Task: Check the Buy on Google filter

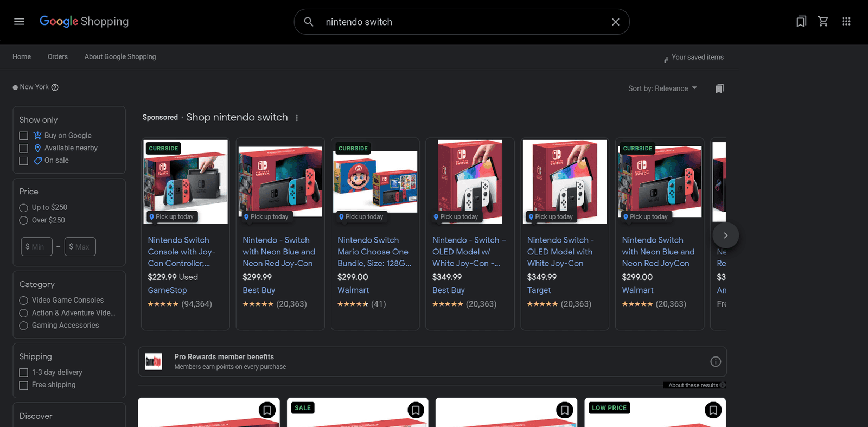Action: pyautogui.click(x=23, y=136)
